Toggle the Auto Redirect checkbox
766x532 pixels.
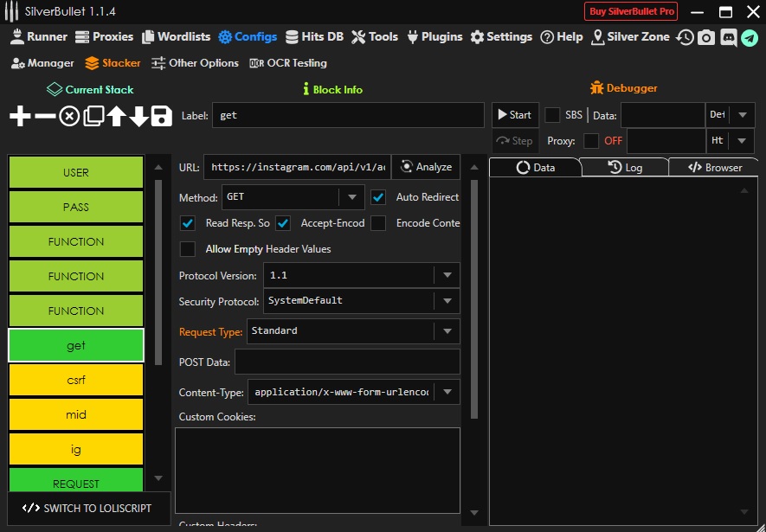(x=378, y=197)
